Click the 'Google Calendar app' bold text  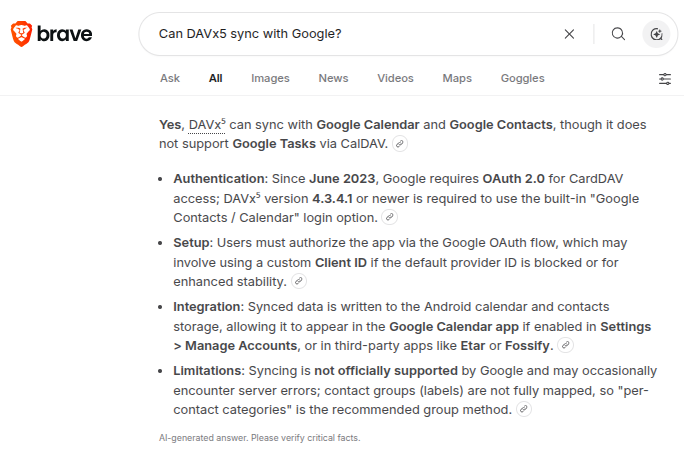[x=454, y=327]
